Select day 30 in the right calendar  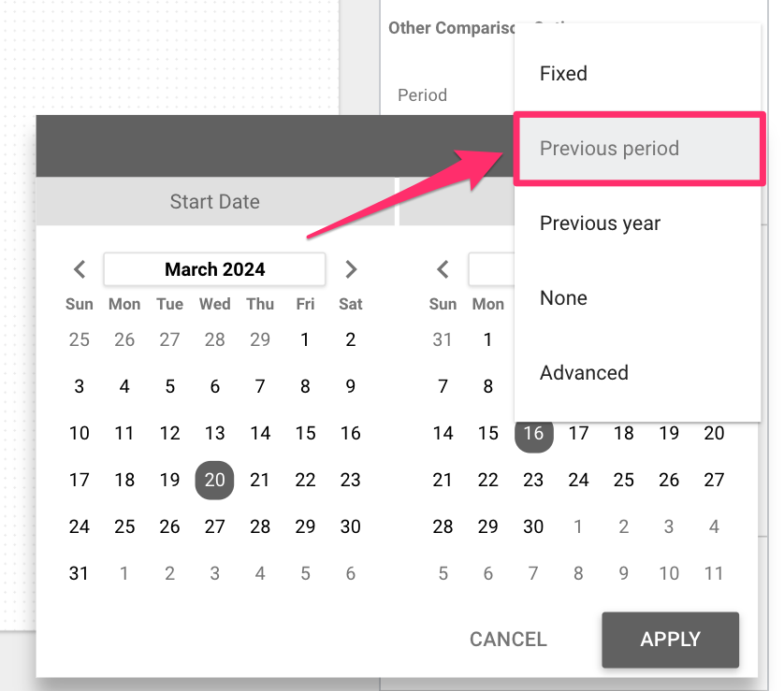[533, 526]
